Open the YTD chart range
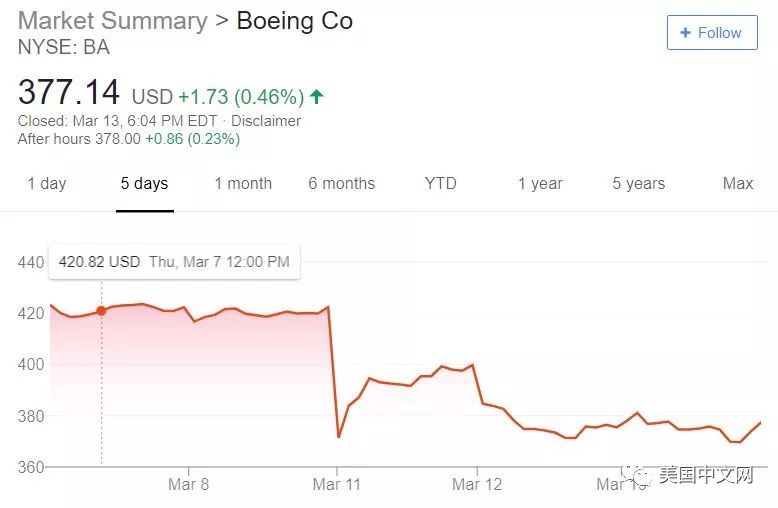 (x=440, y=183)
